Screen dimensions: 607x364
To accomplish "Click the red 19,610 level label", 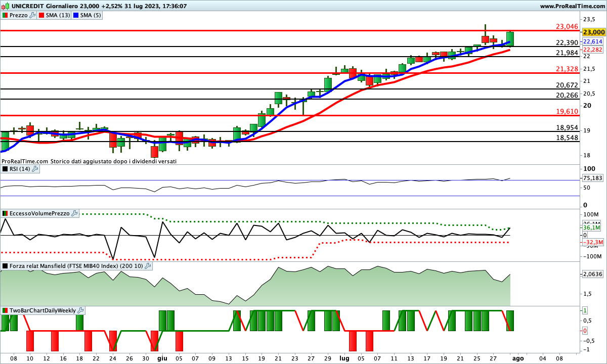I will coord(567,111).
